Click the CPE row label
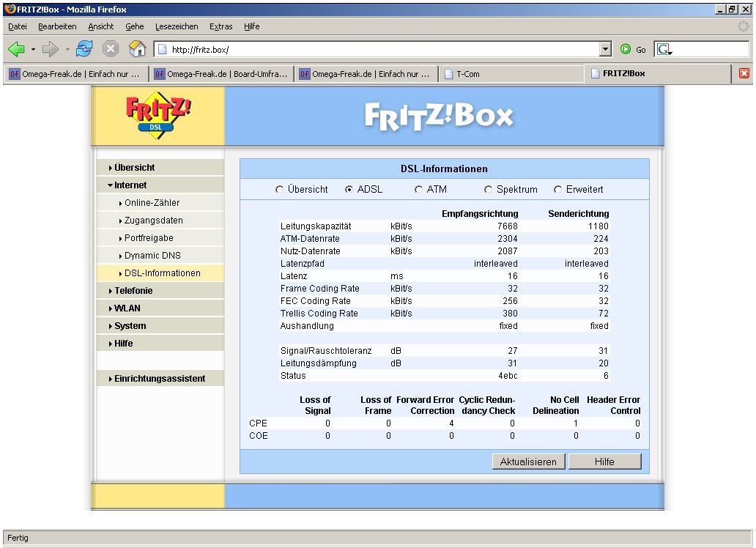The height and width of the screenshot is (548, 756). pos(258,423)
